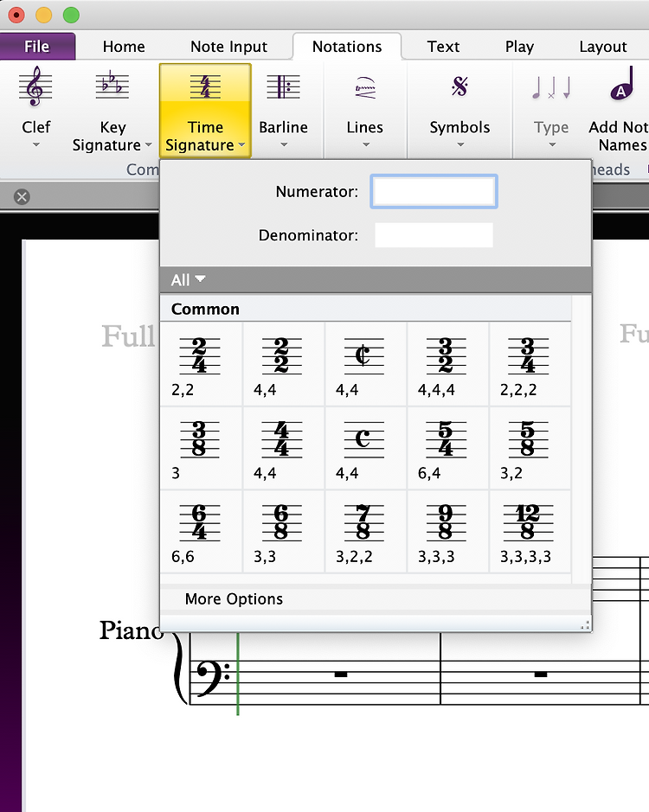
Task: Choose the 4/4 numeric time signature
Action: (284, 448)
